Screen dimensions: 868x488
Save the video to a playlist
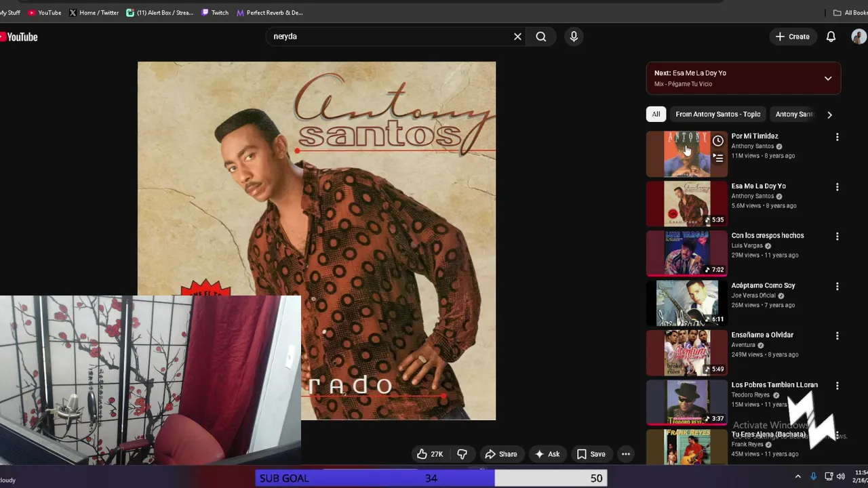click(x=591, y=454)
